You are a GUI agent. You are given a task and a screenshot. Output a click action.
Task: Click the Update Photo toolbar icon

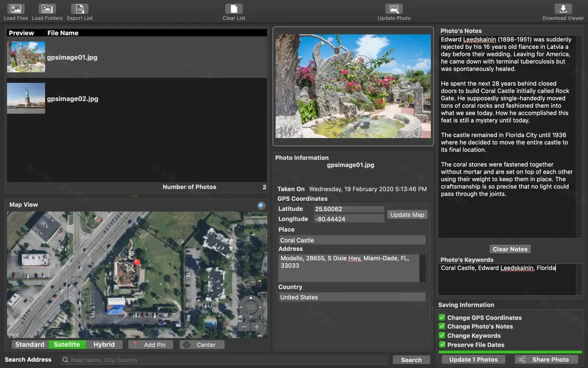393,8
